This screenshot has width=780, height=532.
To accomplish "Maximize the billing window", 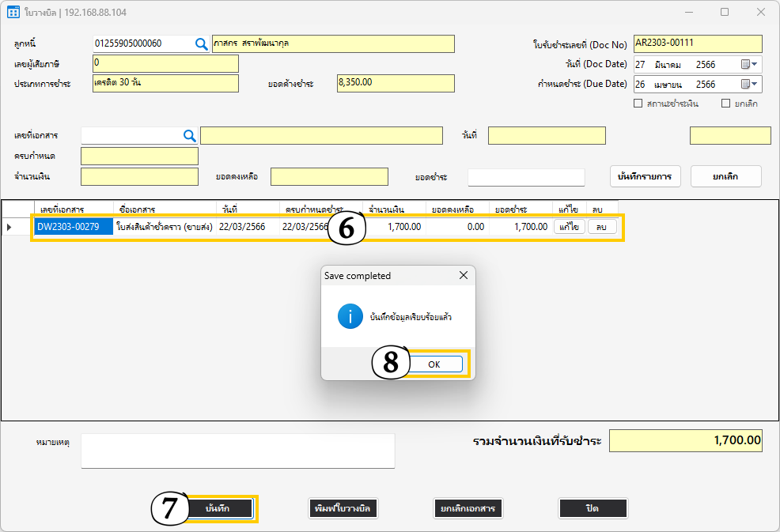I will (x=725, y=13).
